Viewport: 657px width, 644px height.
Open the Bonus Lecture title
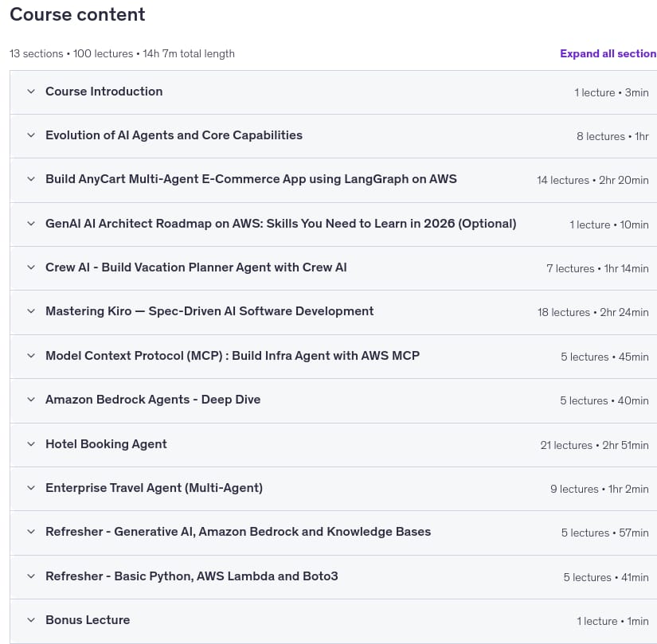tap(88, 620)
